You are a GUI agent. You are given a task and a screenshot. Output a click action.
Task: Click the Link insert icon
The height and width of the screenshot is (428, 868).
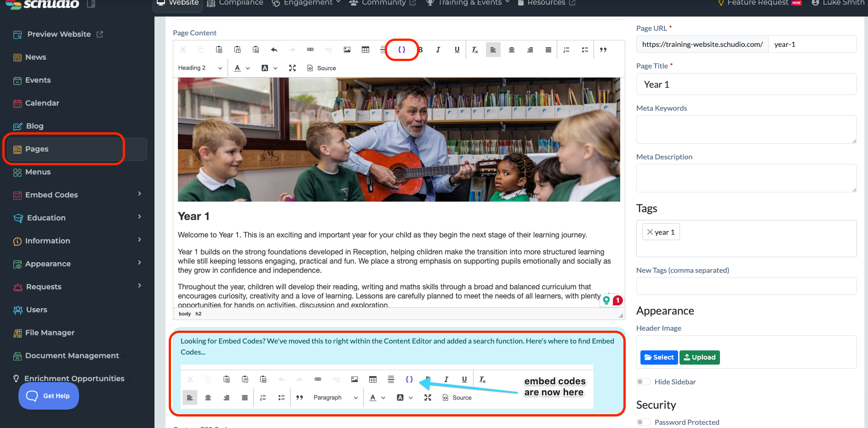pos(310,50)
